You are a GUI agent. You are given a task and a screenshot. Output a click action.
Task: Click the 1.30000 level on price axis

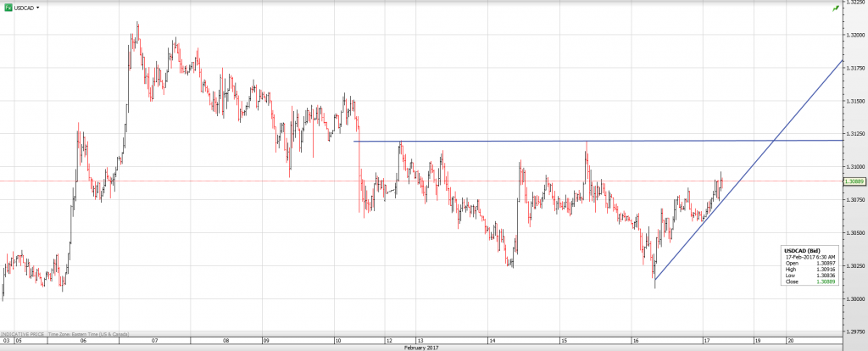point(854,298)
